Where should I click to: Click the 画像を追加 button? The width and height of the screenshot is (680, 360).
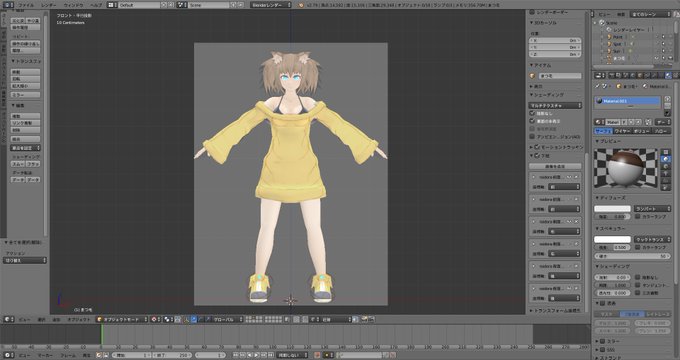coord(555,167)
